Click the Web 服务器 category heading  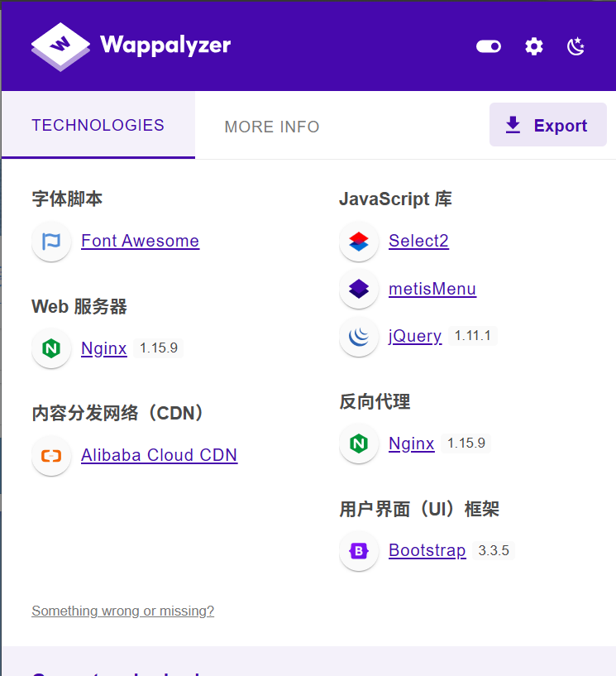(x=79, y=306)
